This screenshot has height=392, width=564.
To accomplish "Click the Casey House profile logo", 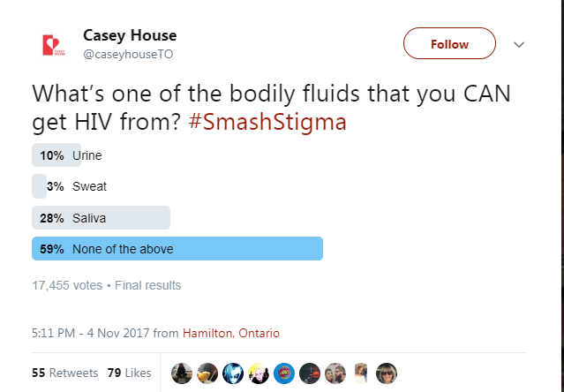I will (54, 45).
